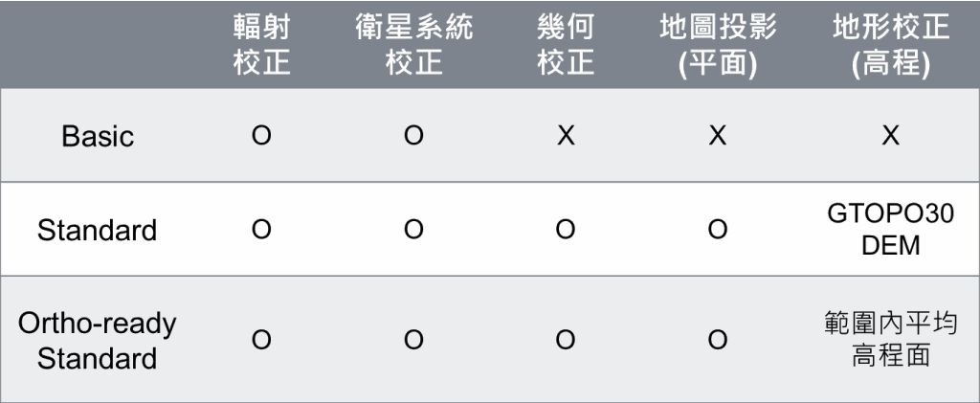Select the Basic row label
The image size is (980, 403).
coord(98,136)
